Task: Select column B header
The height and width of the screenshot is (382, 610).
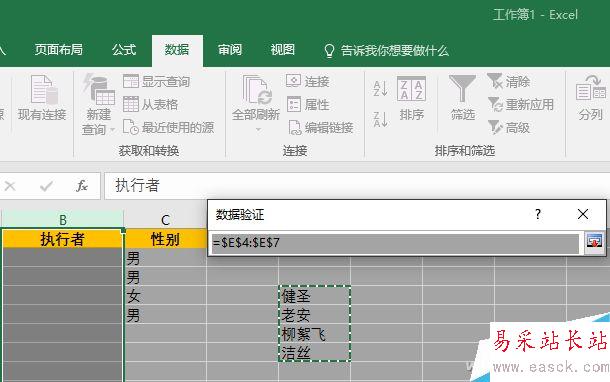Action: click(63, 220)
